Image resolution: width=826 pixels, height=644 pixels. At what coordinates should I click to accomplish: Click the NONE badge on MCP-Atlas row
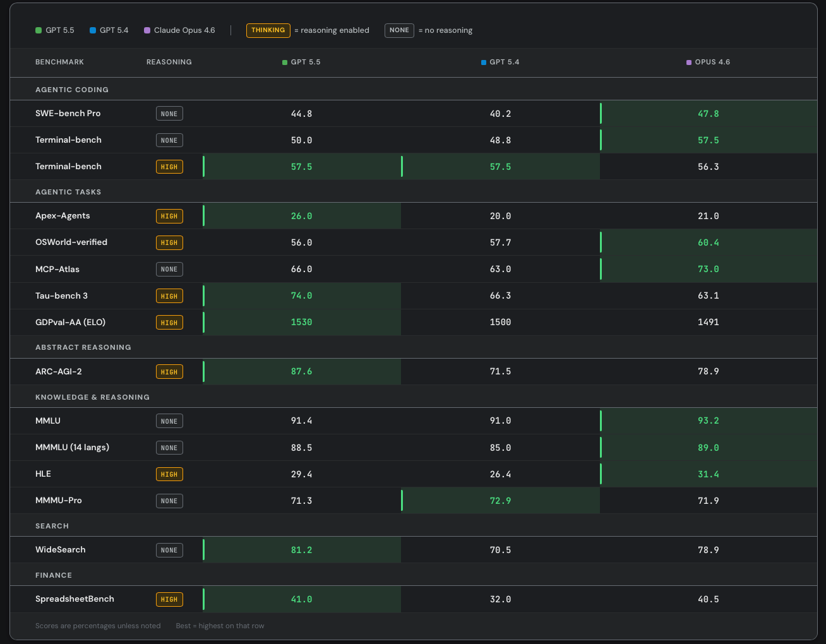click(x=169, y=269)
